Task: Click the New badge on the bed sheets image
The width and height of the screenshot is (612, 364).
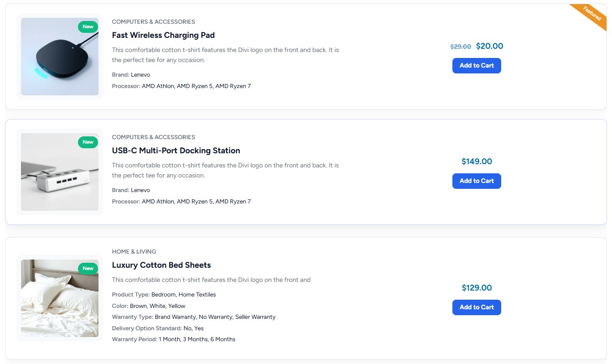Action: pyautogui.click(x=88, y=269)
